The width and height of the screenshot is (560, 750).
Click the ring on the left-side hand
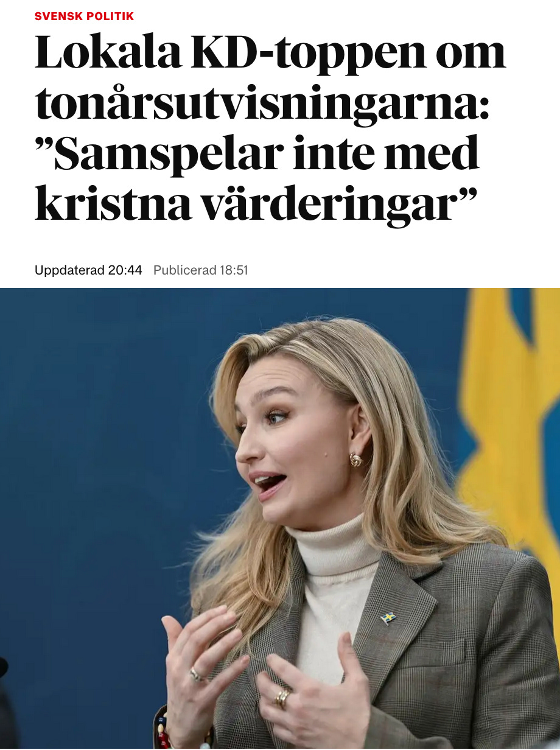[197, 674]
